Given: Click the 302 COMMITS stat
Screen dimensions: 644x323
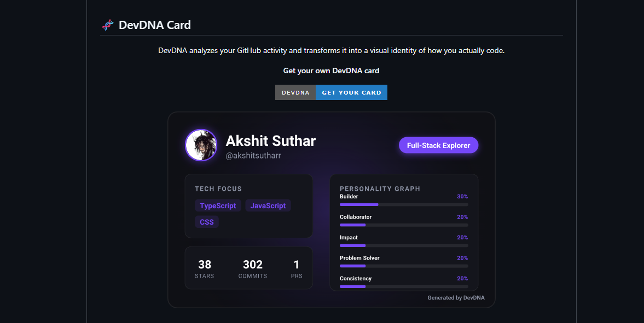Looking at the screenshot, I should coord(252,268).
